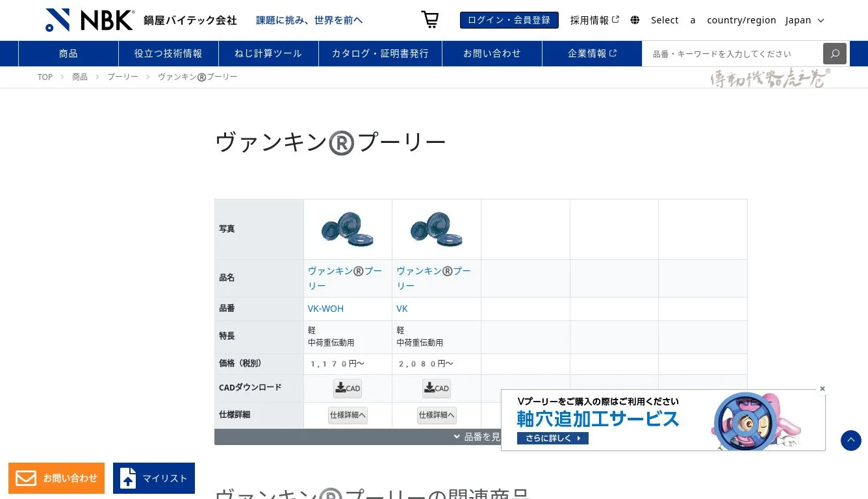
Task: Click the scroll-to-top arrow button
Action: (851, 441)
